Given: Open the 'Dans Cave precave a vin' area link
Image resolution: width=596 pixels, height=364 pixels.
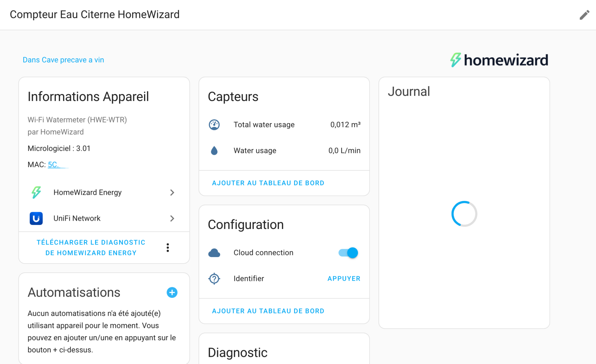Looking at the screenshot, I should pyautogui.click(x=63, y=60).
